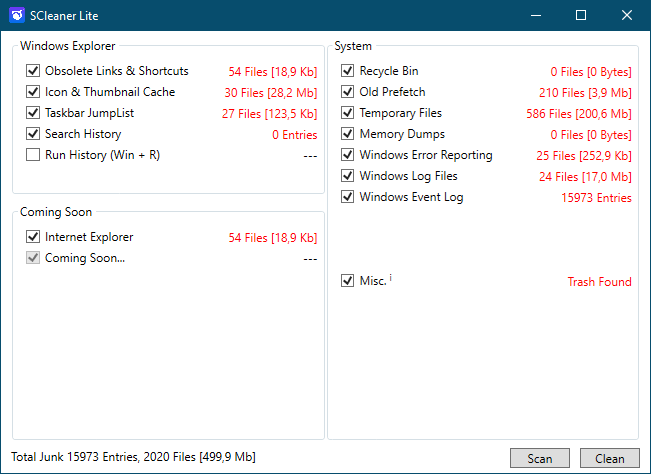
Task: Minimize the SCleaner Lite window
Action: [x=536, y=16]
